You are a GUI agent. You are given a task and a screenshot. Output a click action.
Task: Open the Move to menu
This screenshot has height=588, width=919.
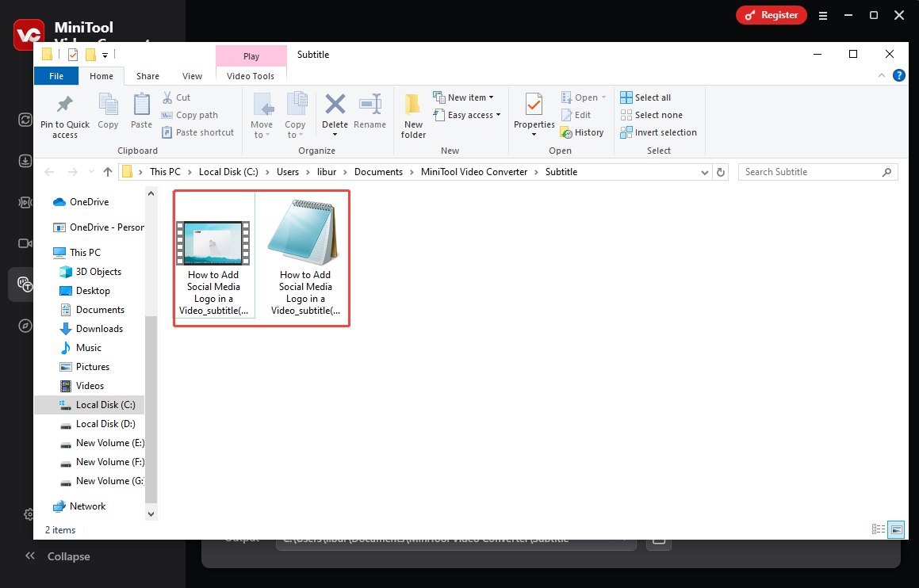[262, 116]
